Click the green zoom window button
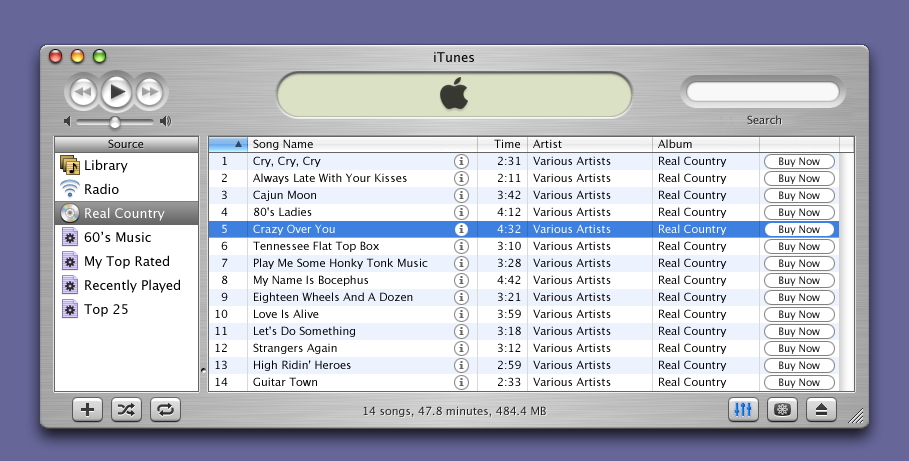 (x=100, y=56)
